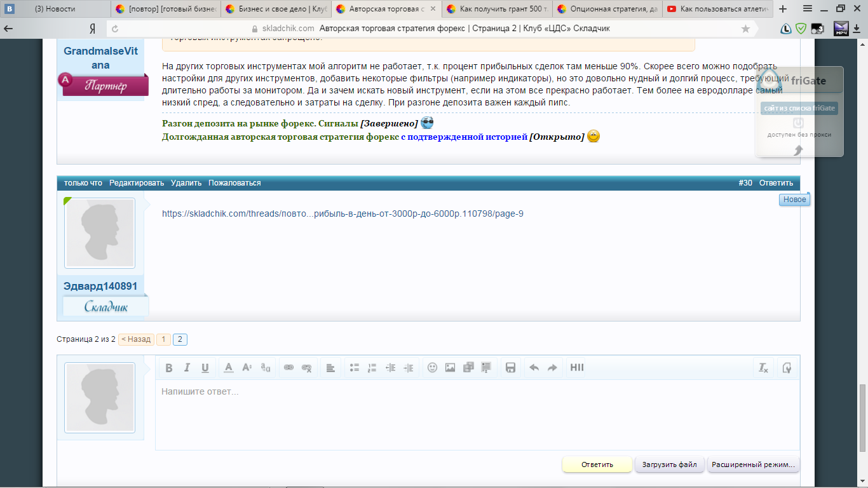Toggle friGate proxy power button

point(799,123)
